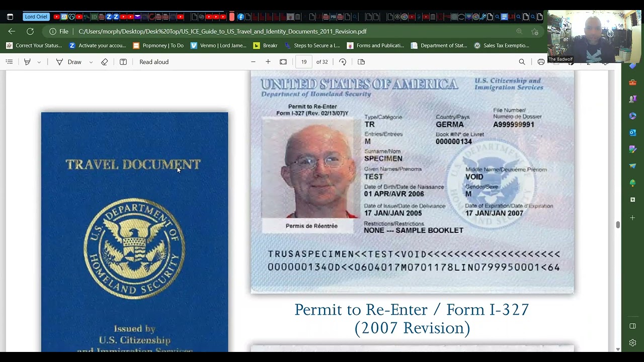Search within the PDF

click(x=522, y=62)
